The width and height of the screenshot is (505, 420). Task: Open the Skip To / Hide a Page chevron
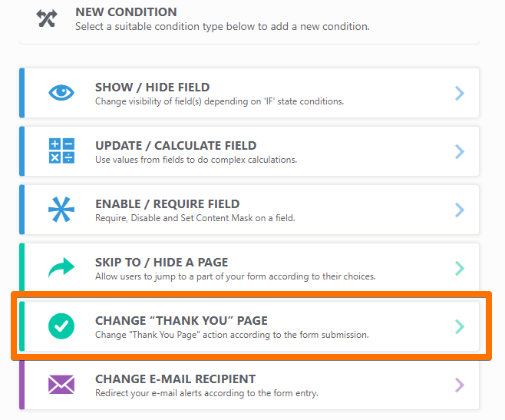[459, 268]
